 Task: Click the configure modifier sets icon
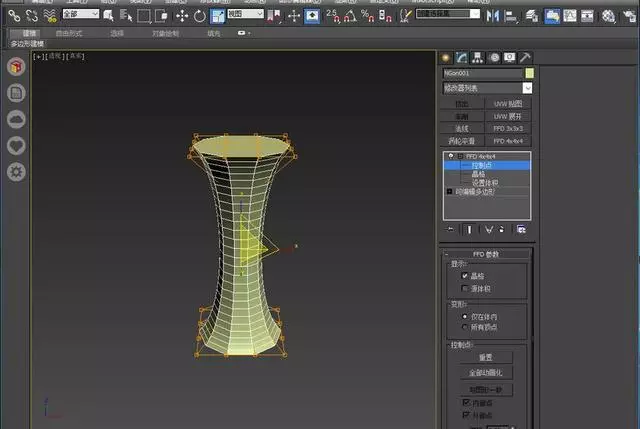coord(521,229)
